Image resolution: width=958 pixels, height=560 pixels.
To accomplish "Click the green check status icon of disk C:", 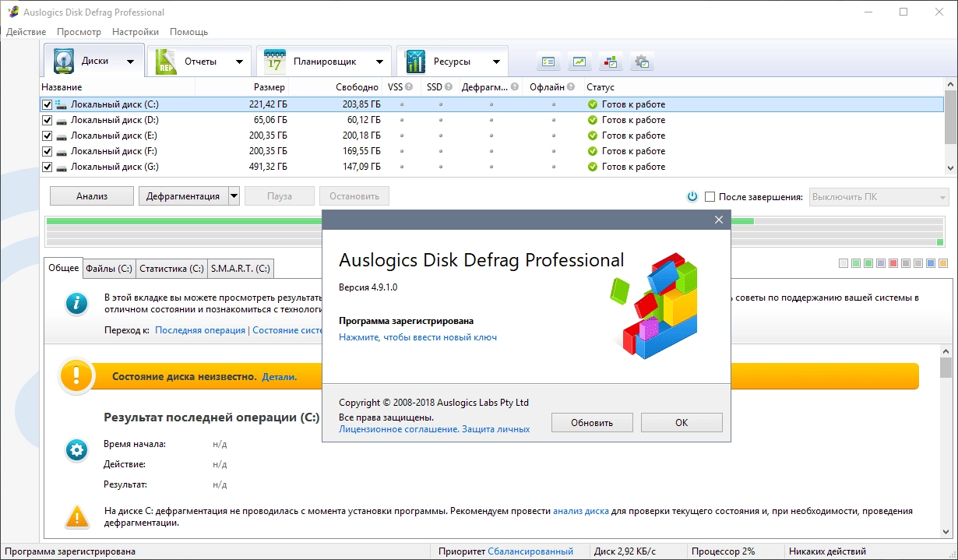I will point(593,104).
